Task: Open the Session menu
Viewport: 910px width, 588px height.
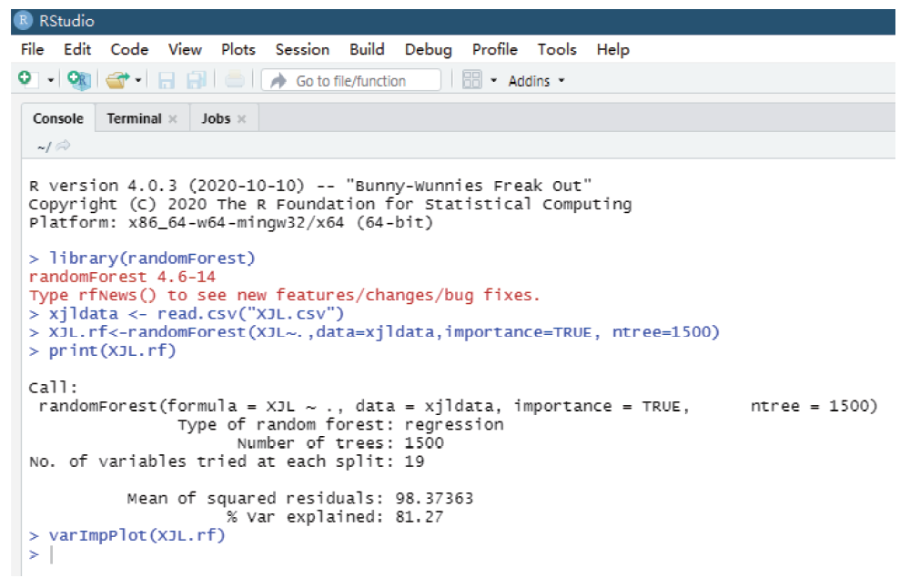Action: pos(302,50)
